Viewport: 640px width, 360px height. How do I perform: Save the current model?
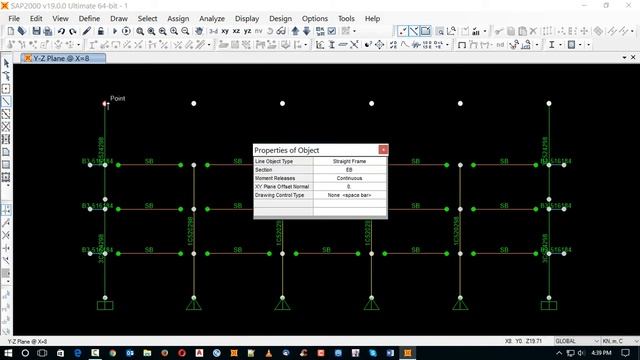point(36,31)
